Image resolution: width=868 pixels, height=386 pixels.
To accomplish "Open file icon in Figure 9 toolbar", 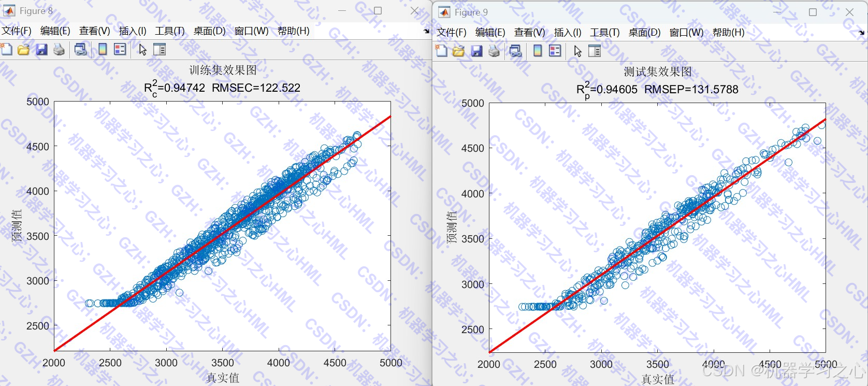I will [459, 51].
